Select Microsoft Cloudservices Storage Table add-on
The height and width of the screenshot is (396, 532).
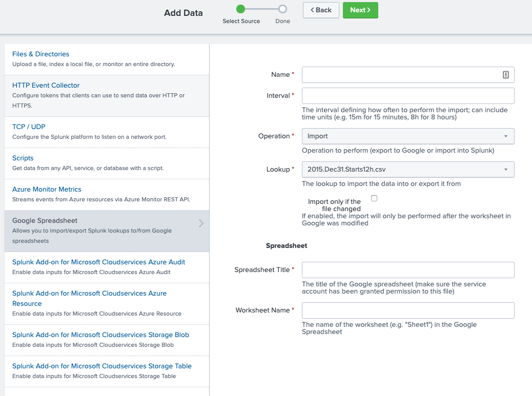click(102, 366)
